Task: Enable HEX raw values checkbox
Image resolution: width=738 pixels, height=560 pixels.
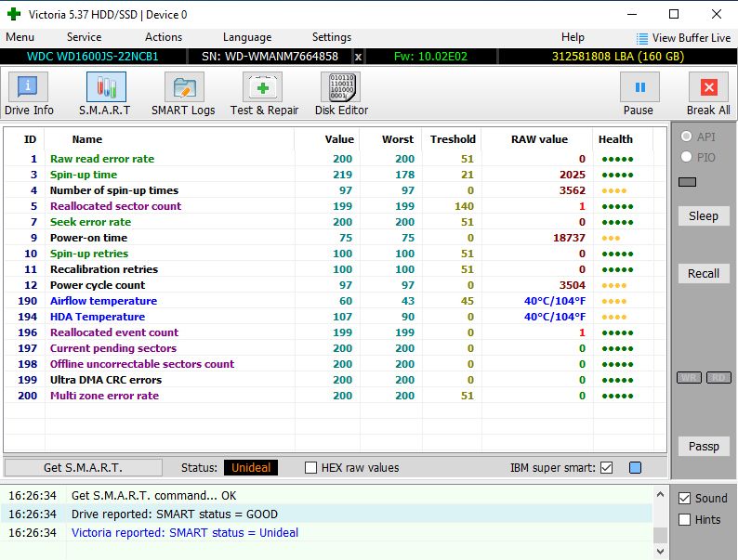Action: [310, 467]
